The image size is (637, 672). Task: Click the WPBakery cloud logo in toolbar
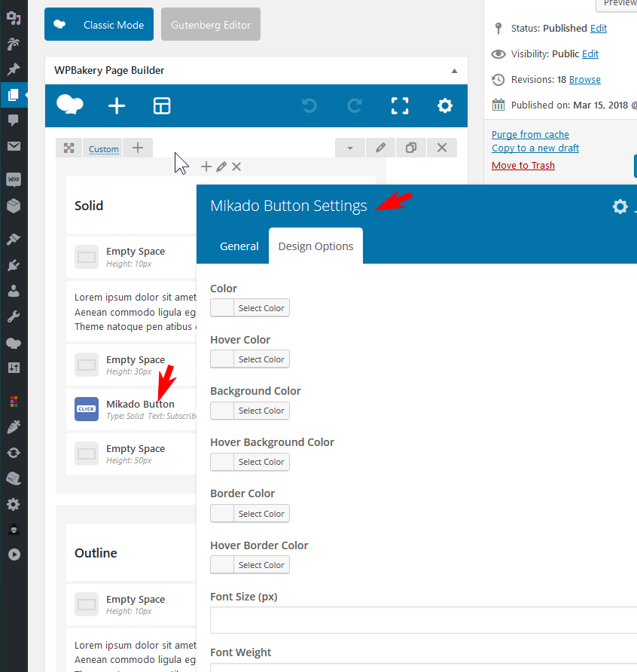coord(70,105)
